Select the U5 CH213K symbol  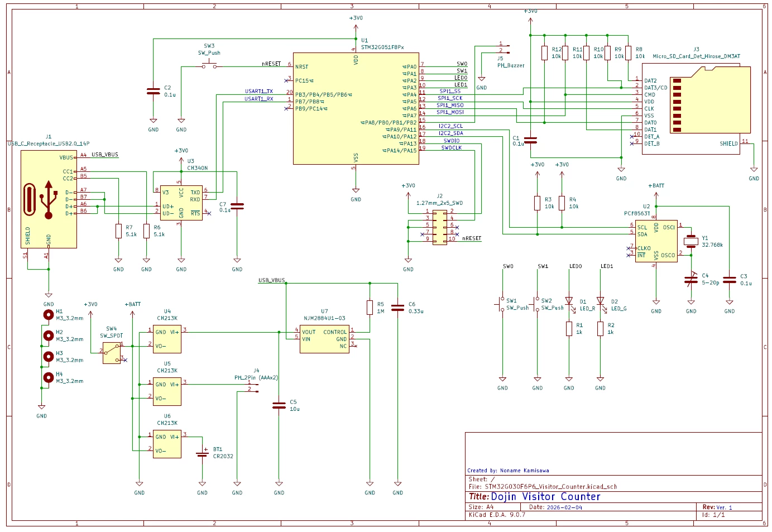click(167, 391)
